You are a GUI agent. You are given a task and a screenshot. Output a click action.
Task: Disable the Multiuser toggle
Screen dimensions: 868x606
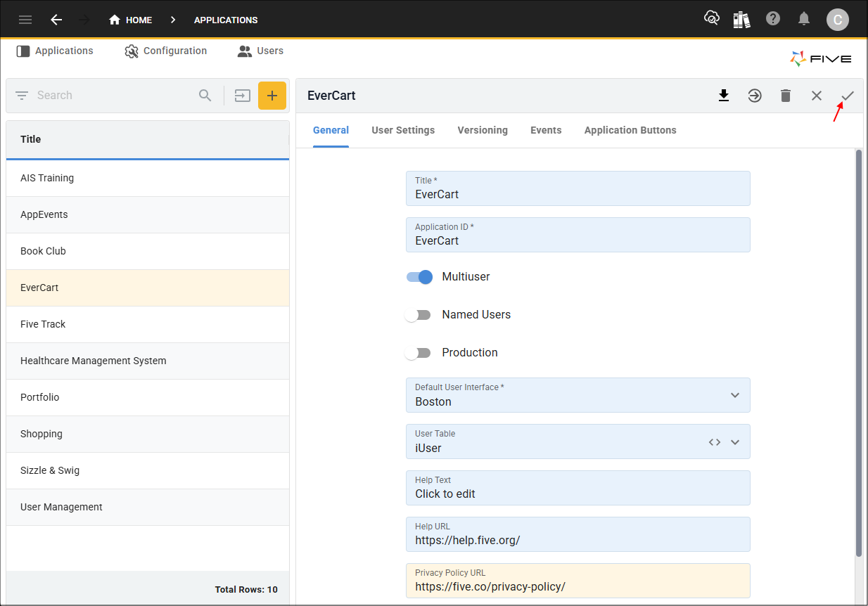coord(419,277)
